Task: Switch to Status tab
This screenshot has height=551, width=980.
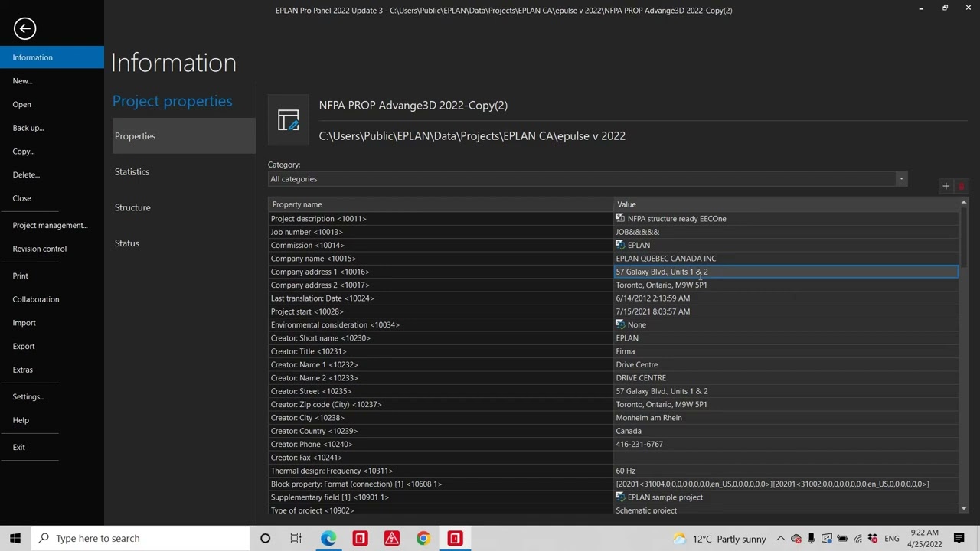Action: (x=184, y=243)
